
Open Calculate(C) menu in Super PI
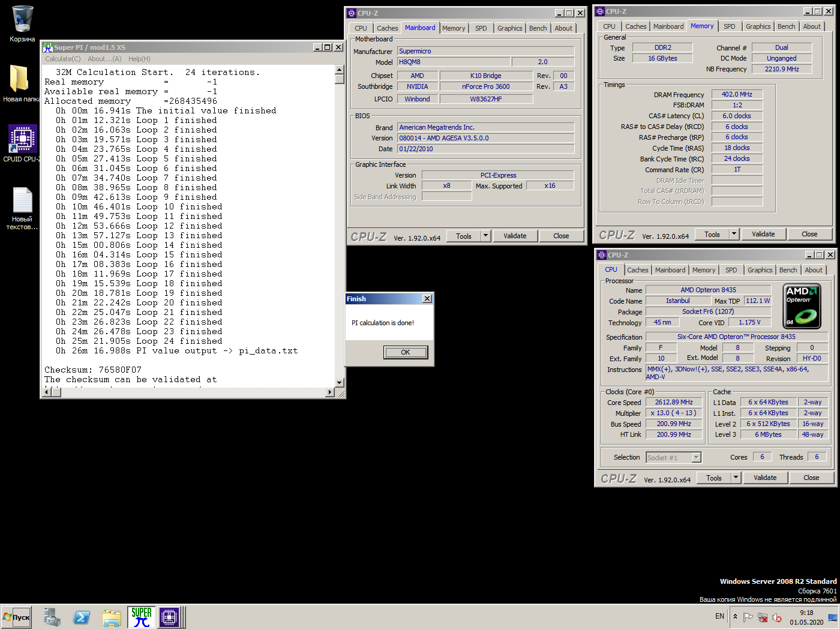63,59
